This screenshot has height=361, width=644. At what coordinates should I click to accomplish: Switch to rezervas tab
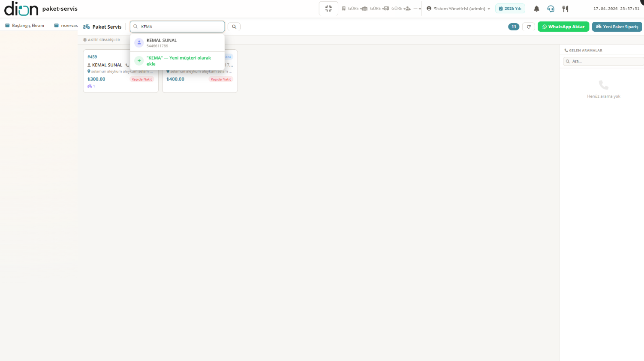tap(66, 26)
